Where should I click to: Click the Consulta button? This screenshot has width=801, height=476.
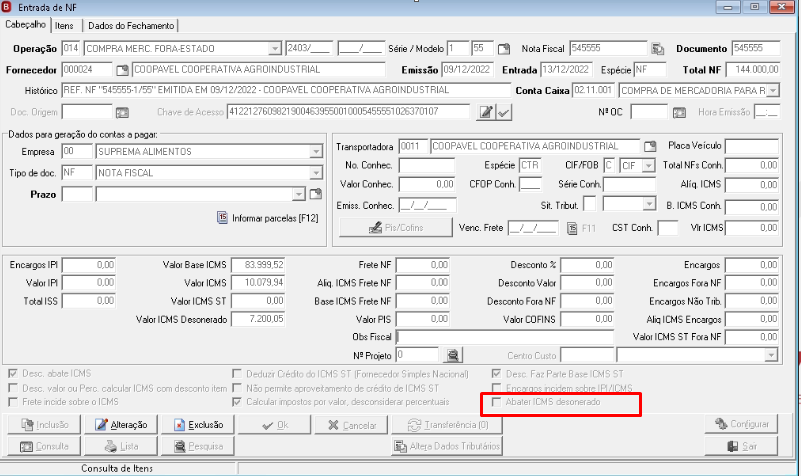[x=44, y=446]
